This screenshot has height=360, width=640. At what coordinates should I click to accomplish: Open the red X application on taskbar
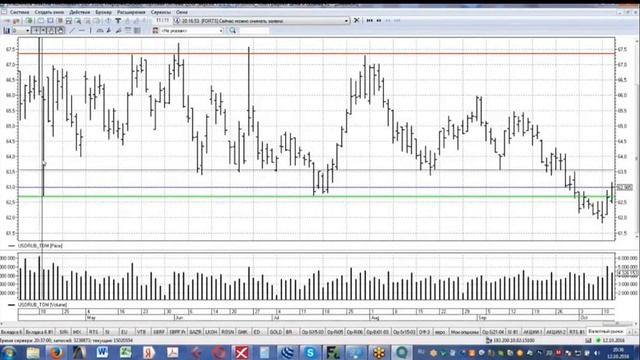241,352
